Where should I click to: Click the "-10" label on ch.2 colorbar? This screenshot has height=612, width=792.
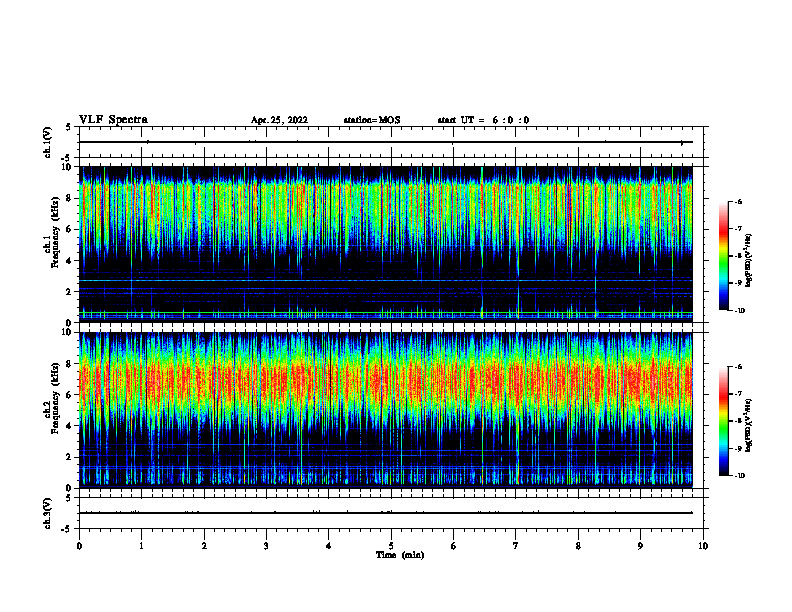tap(739, 476)
